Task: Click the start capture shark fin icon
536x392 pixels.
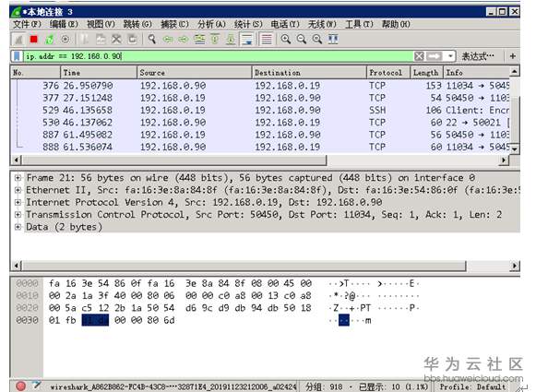Action: 18,40
